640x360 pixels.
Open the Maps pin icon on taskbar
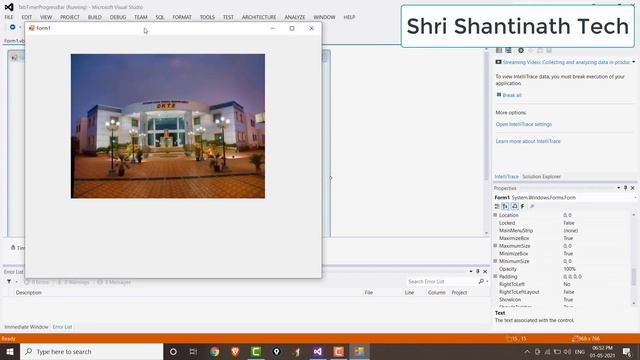[276, 351]
